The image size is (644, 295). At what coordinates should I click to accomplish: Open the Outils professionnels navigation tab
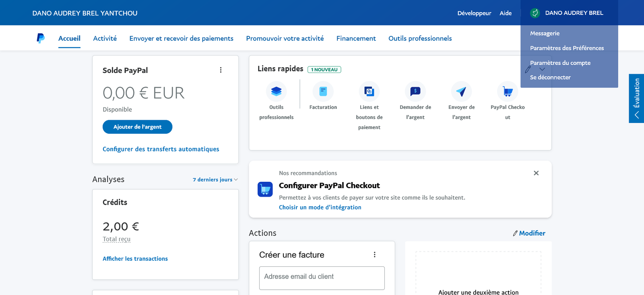click(x=420, y=38)
